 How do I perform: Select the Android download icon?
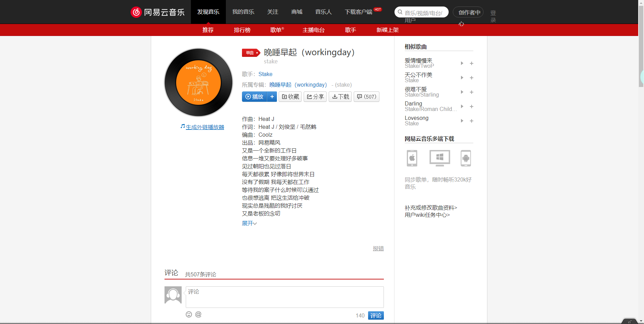click(x=466, y=158)
